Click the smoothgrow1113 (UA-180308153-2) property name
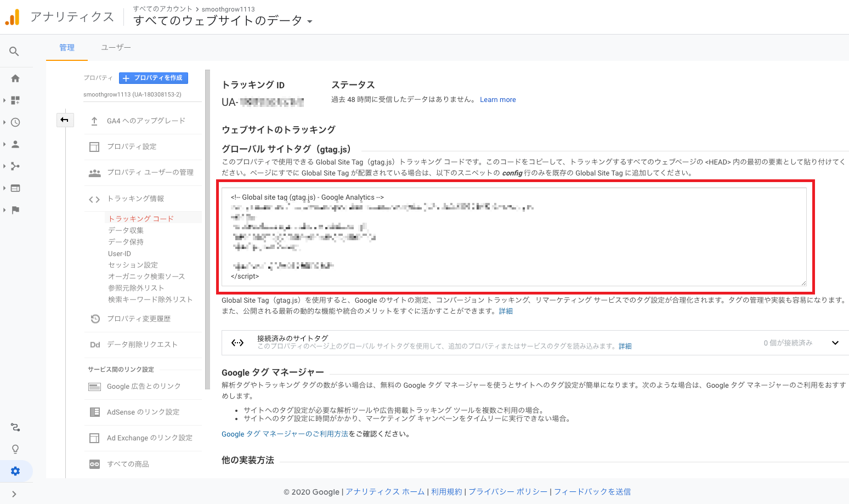This screenshot has height=504, width=849. [x=132, y=94]
